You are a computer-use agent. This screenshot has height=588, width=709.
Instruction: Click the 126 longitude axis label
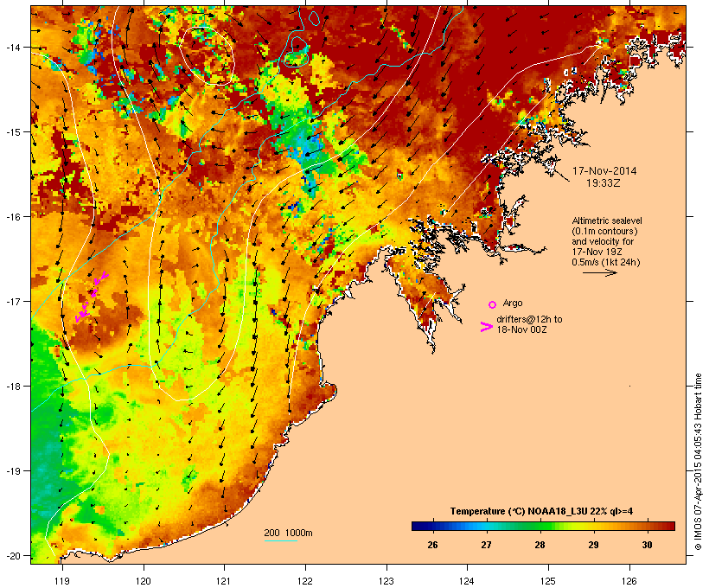(629, 581)
